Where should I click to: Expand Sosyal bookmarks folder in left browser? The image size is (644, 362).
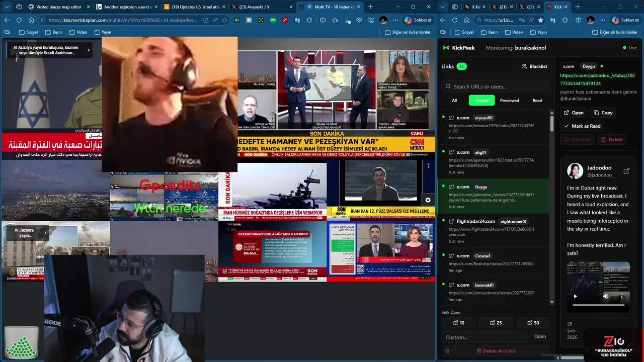28,32
